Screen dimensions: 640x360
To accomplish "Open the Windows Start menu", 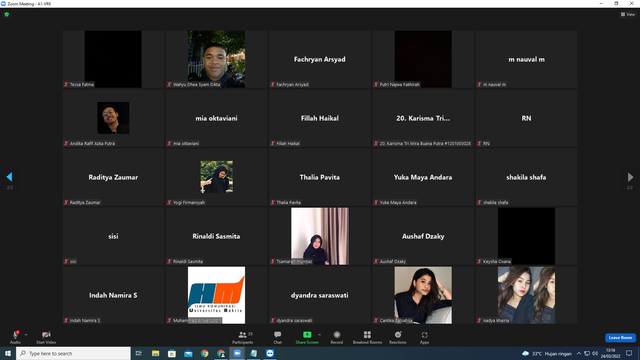I will click(8, 353).
